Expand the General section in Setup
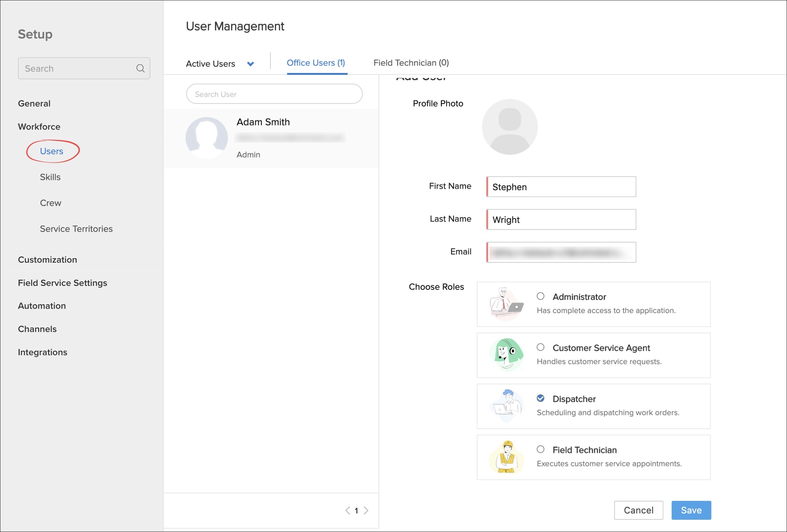The height and width of the screenshot is (532, 787). [x=34, y=103]
